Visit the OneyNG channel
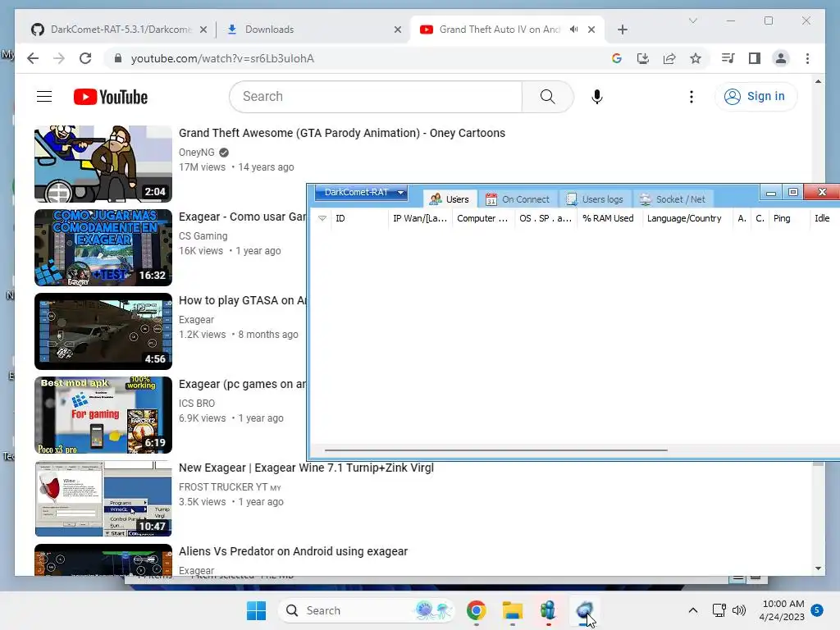The height and width of the screenshot is (630, 840). [x=197, y=152]
